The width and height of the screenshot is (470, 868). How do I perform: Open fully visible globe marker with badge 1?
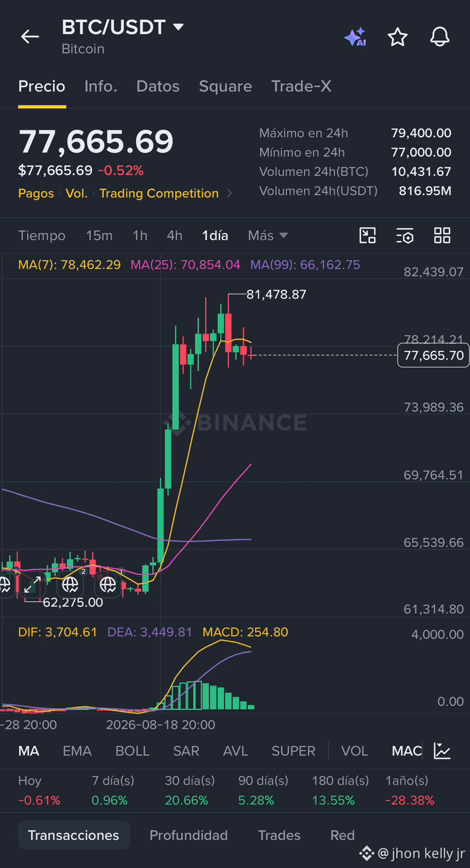pyautogui.click(x=108, y=583)
